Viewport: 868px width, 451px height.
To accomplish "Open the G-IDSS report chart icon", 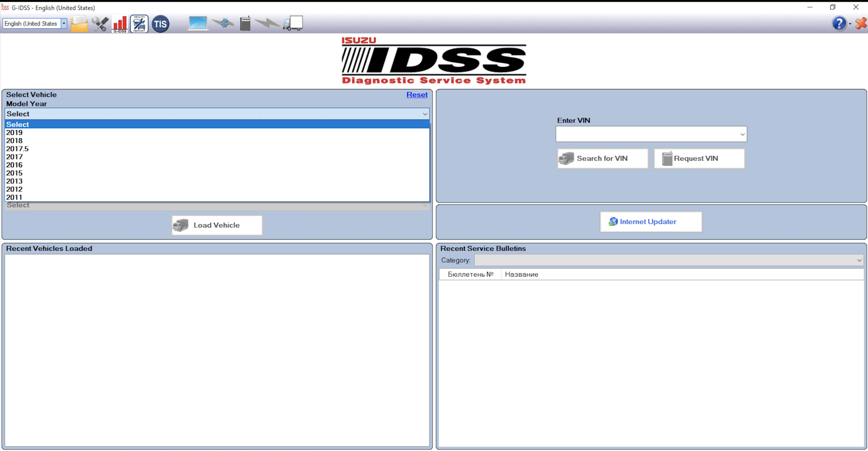I will [120, 24].
